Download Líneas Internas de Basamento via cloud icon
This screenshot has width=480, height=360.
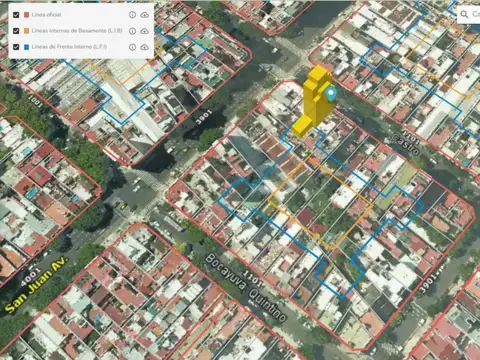click(144, 31)
